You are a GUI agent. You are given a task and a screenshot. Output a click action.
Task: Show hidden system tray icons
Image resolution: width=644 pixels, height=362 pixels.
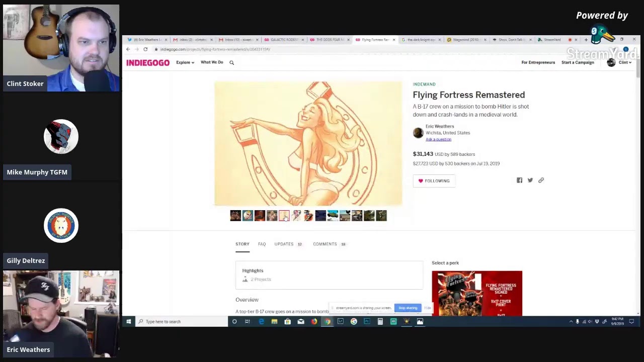point(571,322)
